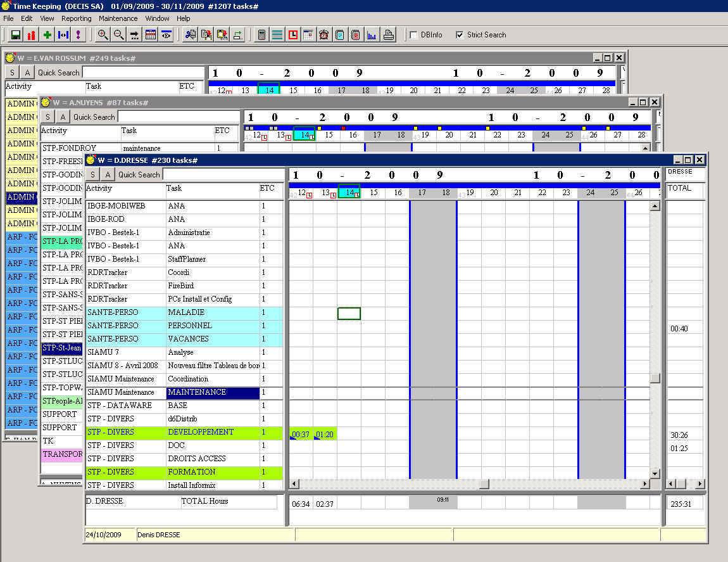Click the bar chart toolbar icon

pyautogui.click(x=372, y=35)
